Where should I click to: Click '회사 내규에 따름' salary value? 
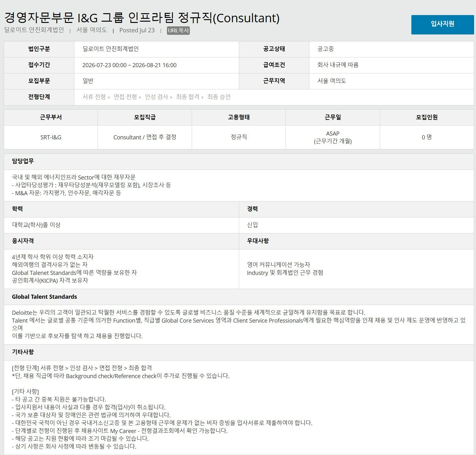click(x=338, y=65)
